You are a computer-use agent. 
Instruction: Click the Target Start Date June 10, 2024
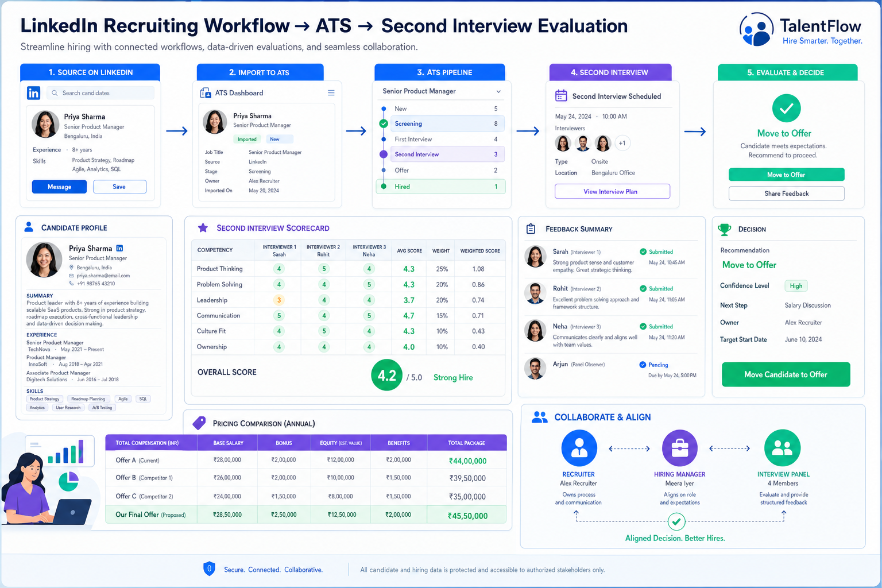point(803,339)
